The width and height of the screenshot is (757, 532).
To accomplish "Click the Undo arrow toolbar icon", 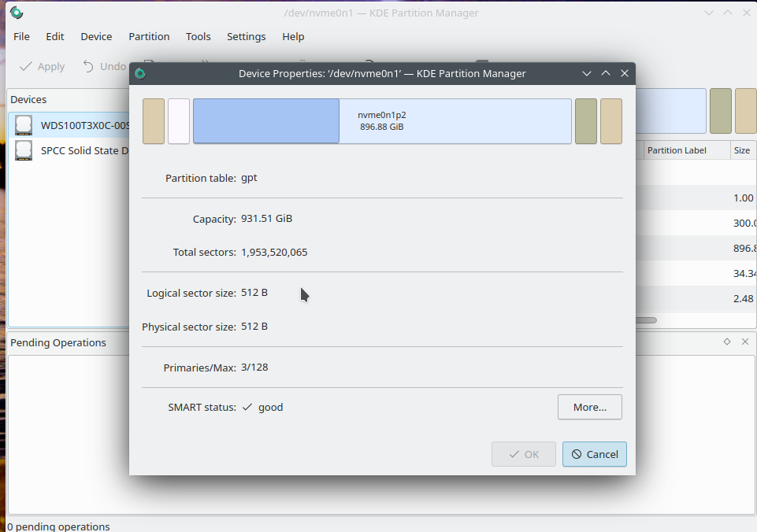I will [89, 67].
